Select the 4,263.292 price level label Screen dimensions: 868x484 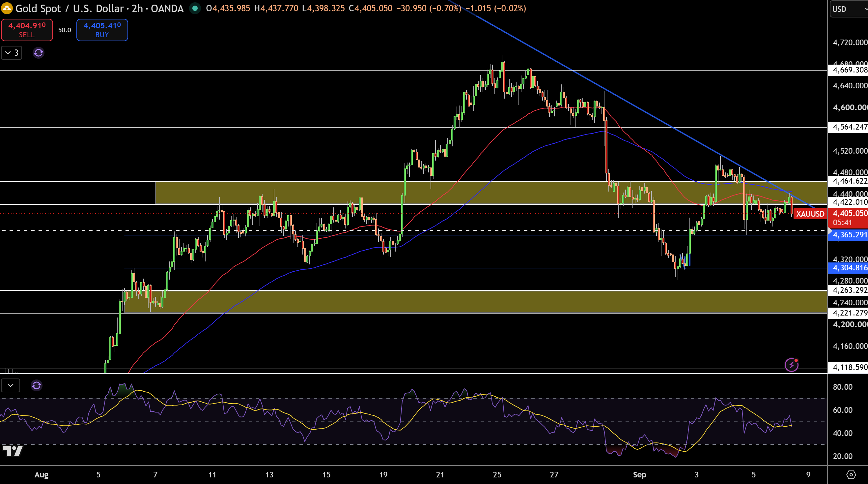point(848,290)
